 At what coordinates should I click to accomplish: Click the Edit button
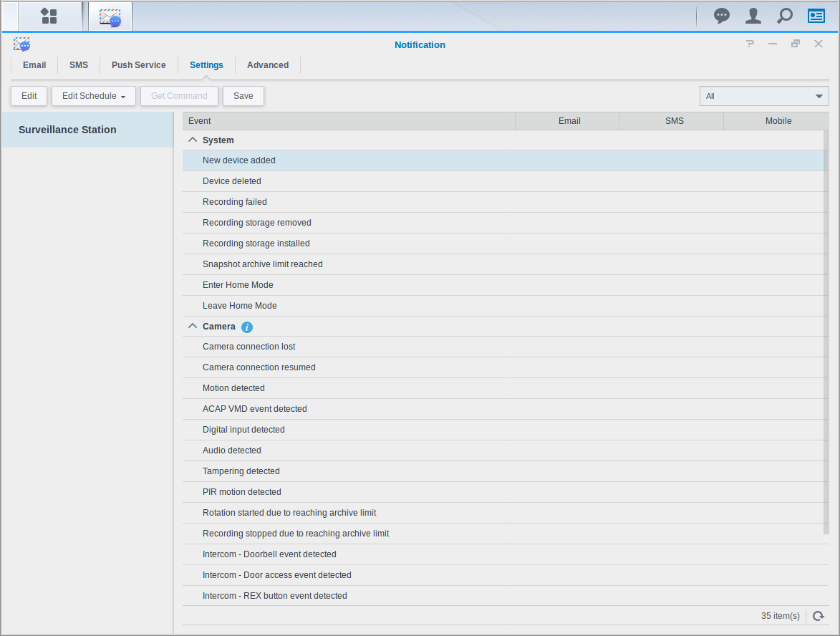(x=29, y=96)
